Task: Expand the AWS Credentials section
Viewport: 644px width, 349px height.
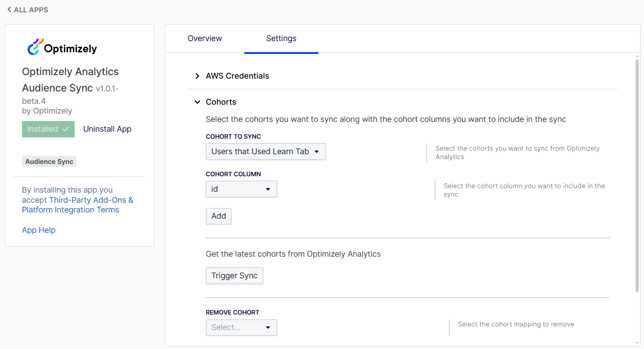Action: pos(237,76)
